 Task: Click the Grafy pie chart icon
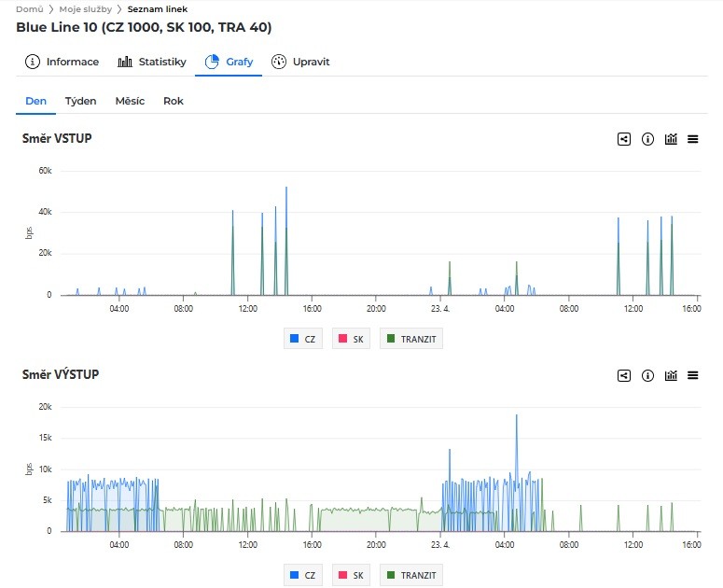coord(212,62)
